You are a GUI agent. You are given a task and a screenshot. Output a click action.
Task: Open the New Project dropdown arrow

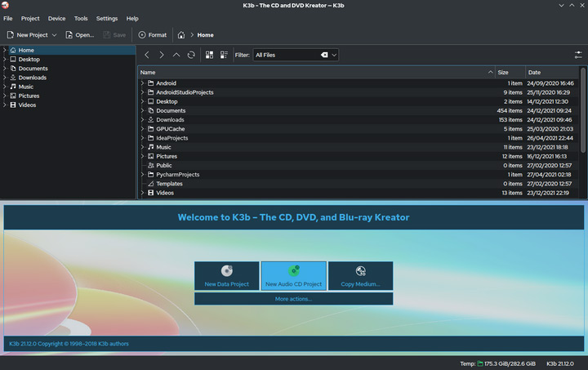click(x=56, y=35)
